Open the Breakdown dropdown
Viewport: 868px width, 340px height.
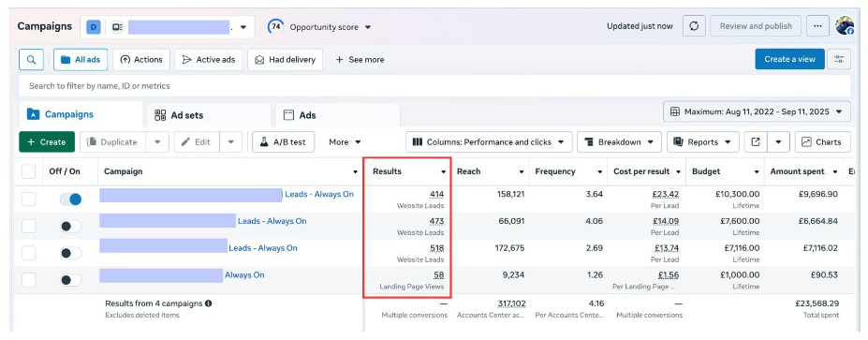coord(619,141)
